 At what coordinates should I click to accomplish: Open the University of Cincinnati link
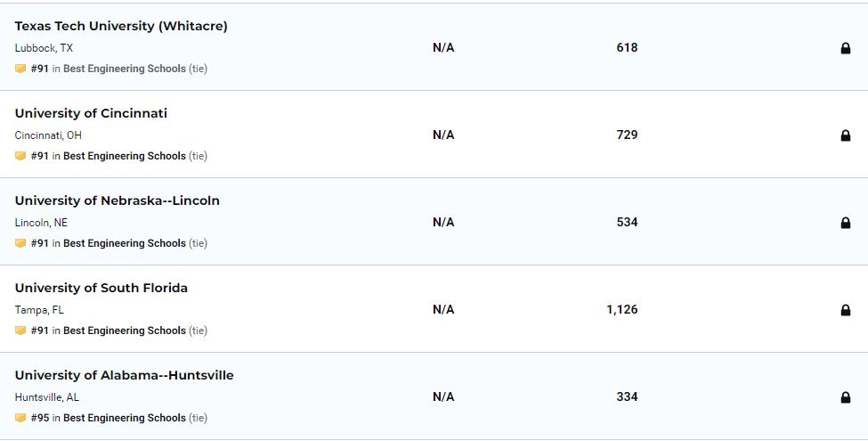pos(91,113)
